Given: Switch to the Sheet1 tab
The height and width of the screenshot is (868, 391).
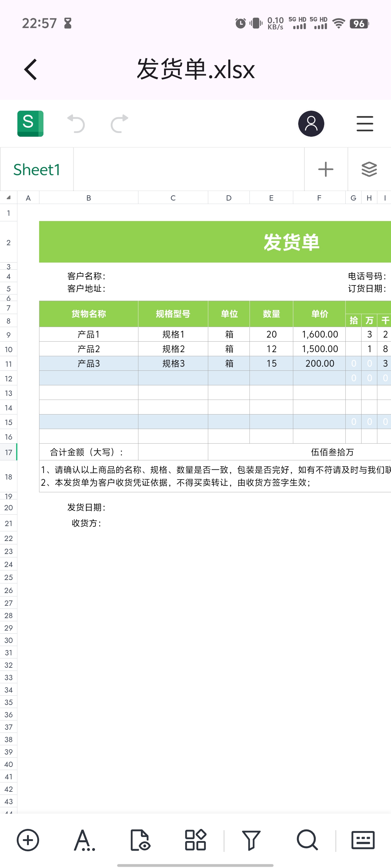Looking at the screenshot, I should tap(37, 170).
